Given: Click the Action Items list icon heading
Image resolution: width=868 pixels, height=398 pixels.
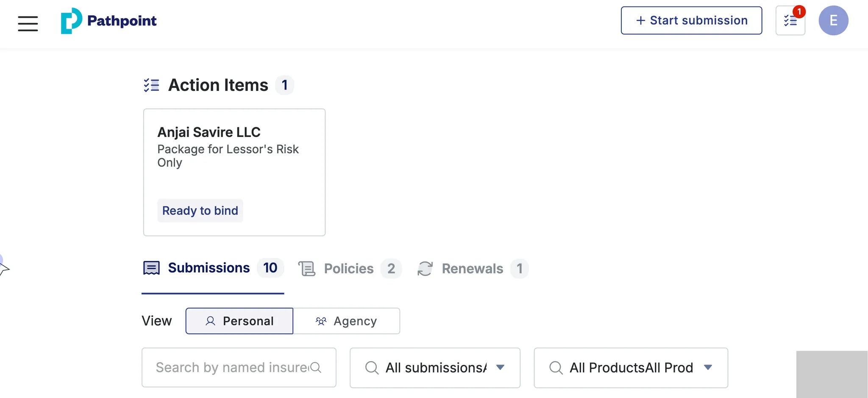Looking at the screenshot, I should click(x=151, y=85).
